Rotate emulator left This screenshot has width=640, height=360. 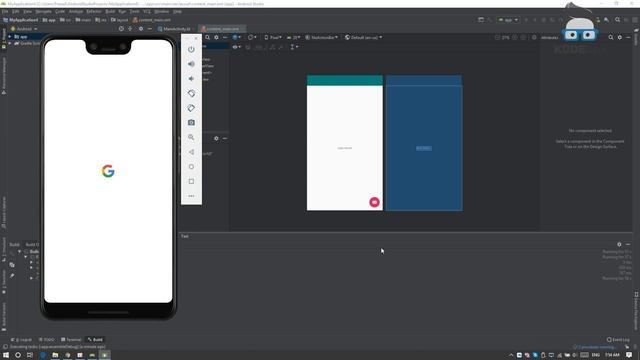pyautogui.click(x=191, y=93)
